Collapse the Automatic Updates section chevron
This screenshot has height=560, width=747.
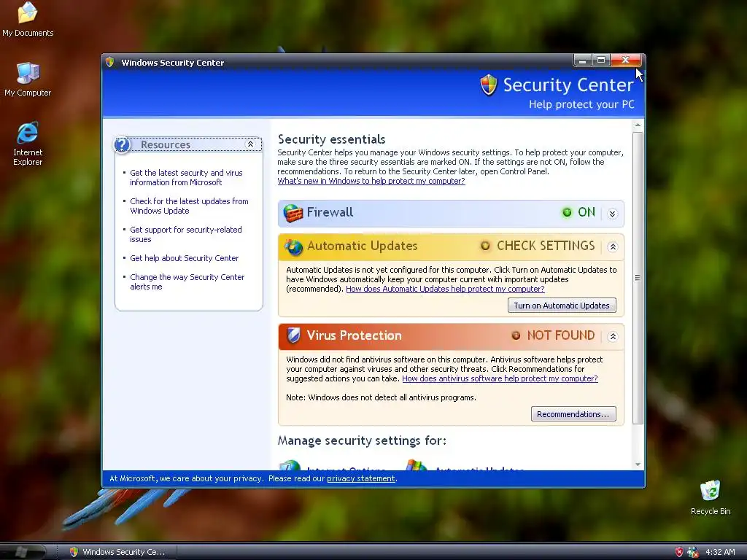(613, 246)
